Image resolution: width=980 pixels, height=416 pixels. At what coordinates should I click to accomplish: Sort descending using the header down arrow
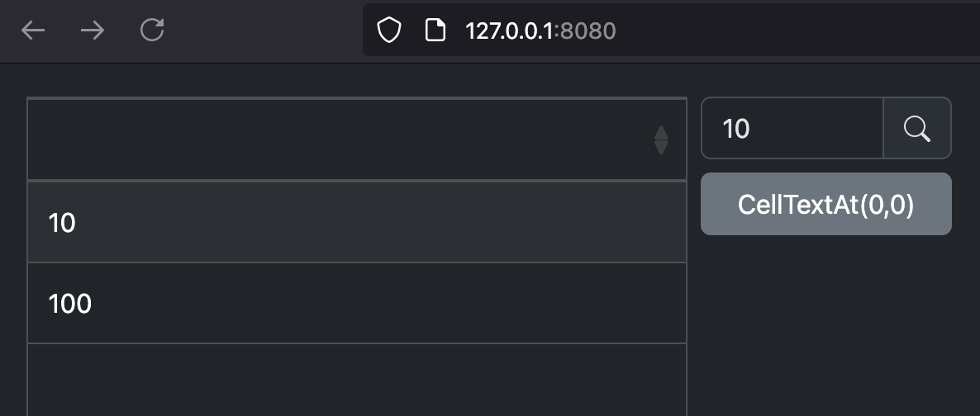tap(660, 148)
